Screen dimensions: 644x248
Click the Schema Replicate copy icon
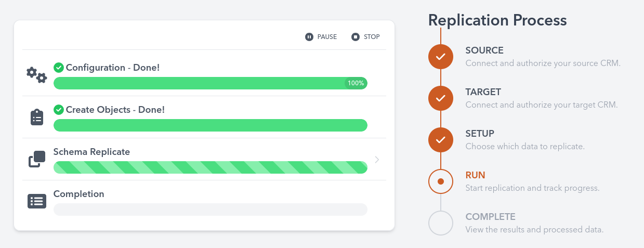(x=36, y=159)
